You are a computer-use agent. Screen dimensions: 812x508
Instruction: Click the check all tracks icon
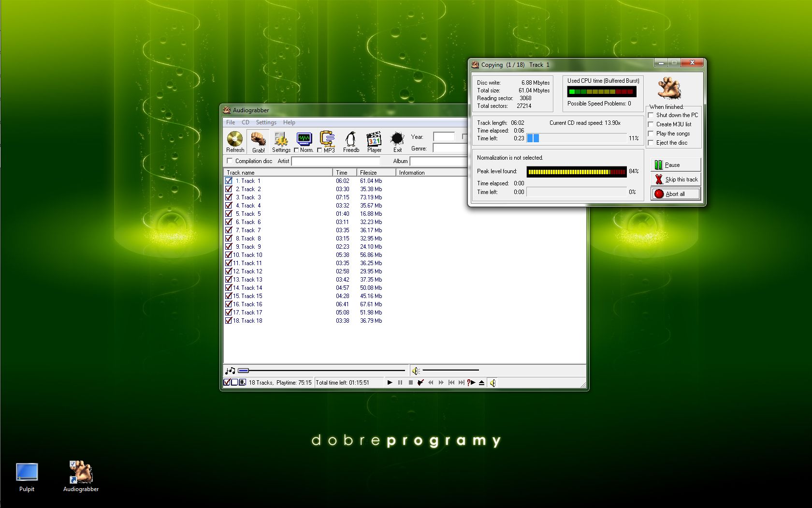pos(227,382)
